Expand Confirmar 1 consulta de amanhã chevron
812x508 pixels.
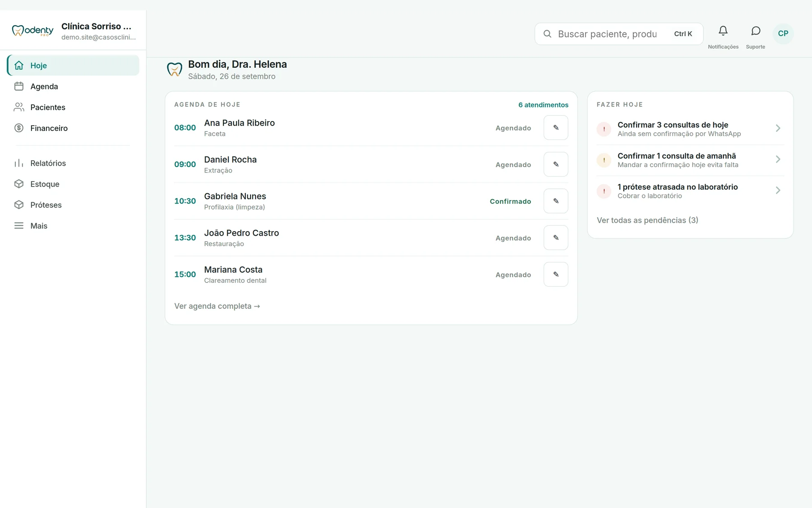(778, 159)
